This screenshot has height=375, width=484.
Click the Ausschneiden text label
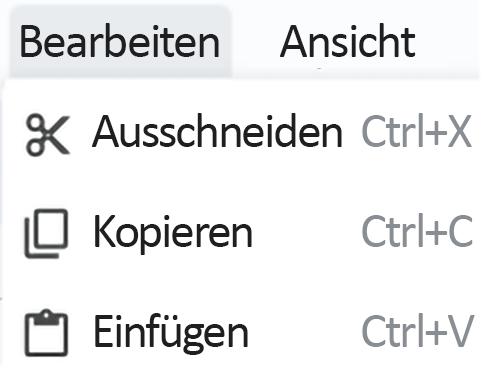tap(217, 131)
